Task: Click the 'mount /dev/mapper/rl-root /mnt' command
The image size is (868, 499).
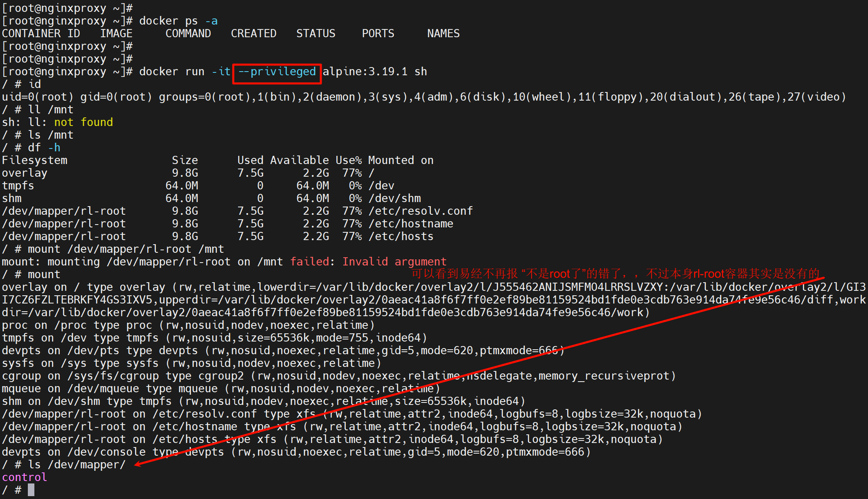Action: (x=126, y=249)
